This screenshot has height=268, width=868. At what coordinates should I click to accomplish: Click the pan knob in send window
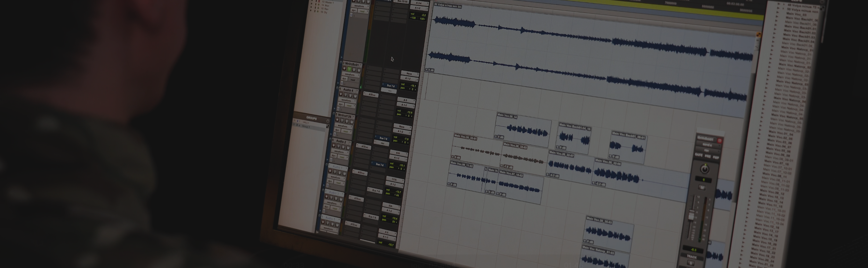[705, 169]
